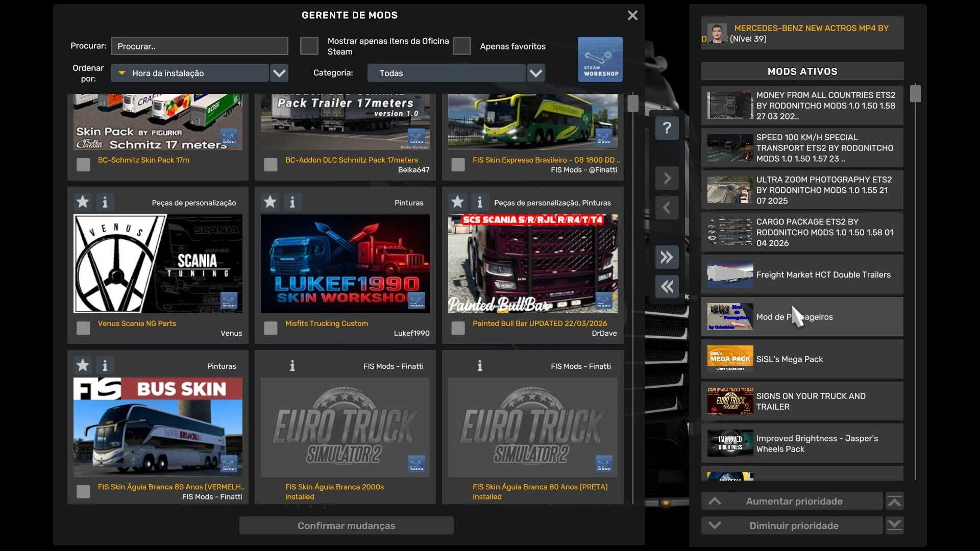Screen dimensions: 980x551
Task: Move mod to top priority icon
Action: point(895,501)
